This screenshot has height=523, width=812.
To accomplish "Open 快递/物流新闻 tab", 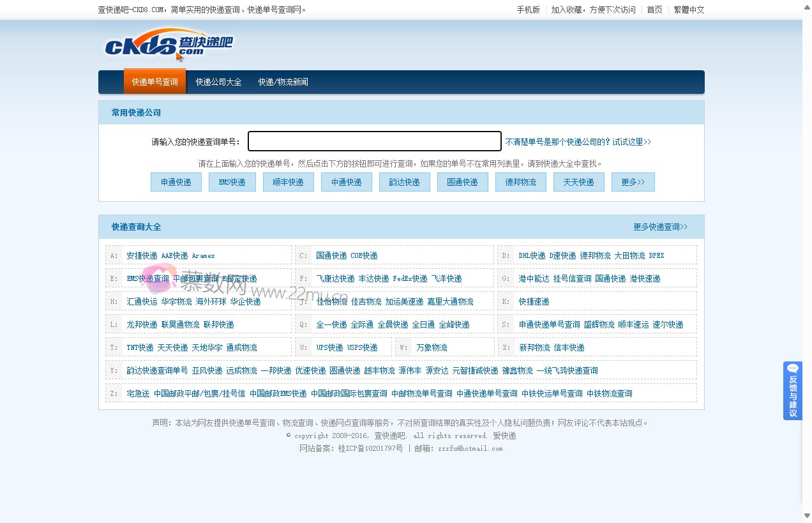I will pyautogui.click(x=283, y=82).
